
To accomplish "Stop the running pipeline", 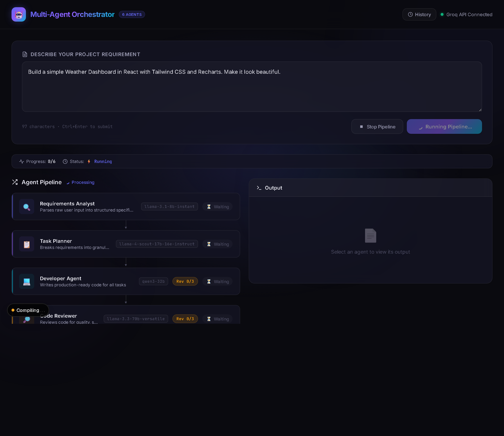I will (x=377, y=127).
